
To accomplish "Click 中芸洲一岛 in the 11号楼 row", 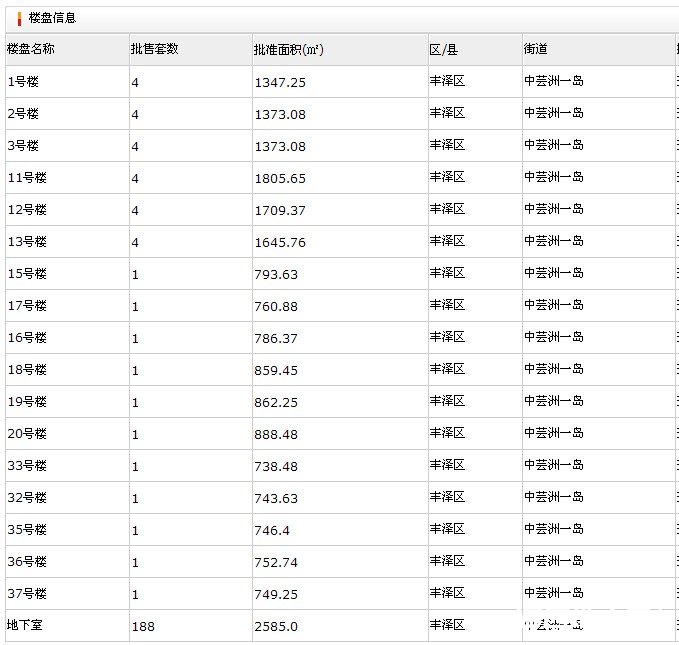I will click(554, 177).
